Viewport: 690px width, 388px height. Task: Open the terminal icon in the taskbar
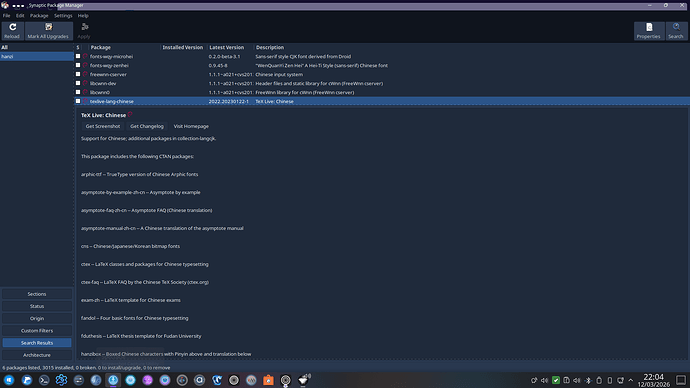click(x=44, y=380)
